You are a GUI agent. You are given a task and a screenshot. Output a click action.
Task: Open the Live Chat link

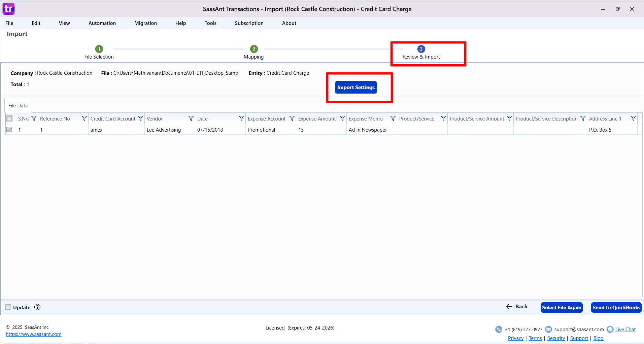coord(625,330)
